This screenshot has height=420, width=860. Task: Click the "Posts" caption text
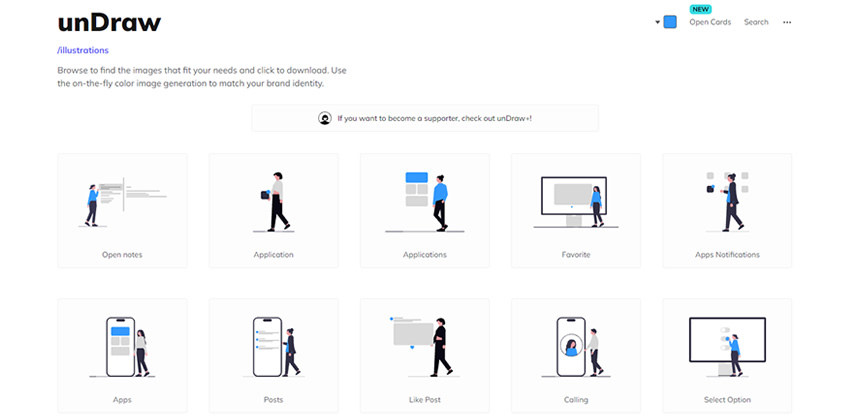coord(273,400)
